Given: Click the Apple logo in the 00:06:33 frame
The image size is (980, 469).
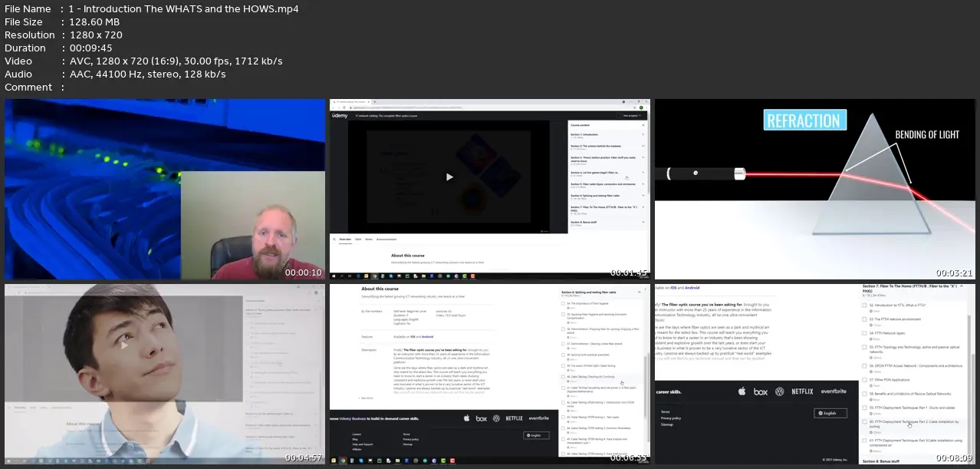Looking at the screenshot, I should [x=466, y=418].
